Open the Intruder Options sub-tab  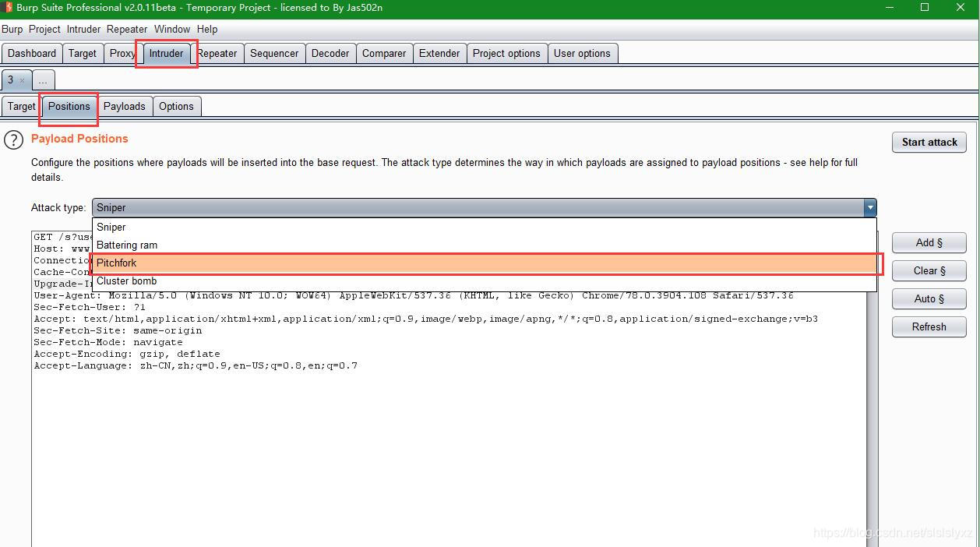pos(176,106)
